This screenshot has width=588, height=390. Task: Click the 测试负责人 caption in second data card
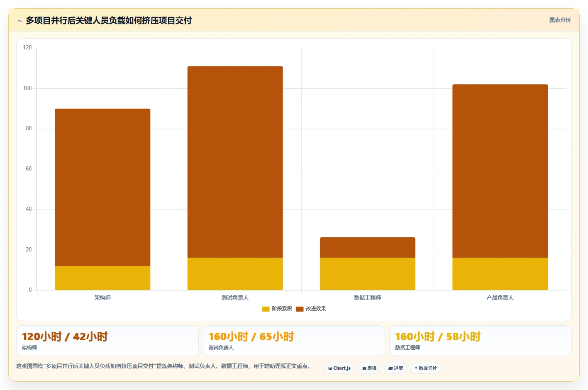tap(221, 348)
